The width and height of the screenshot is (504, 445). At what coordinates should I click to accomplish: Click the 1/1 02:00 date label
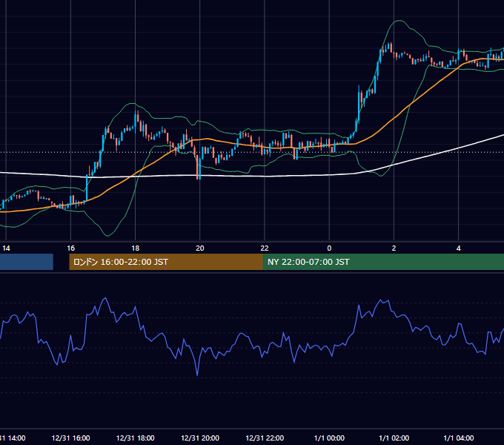coord(394,438)
